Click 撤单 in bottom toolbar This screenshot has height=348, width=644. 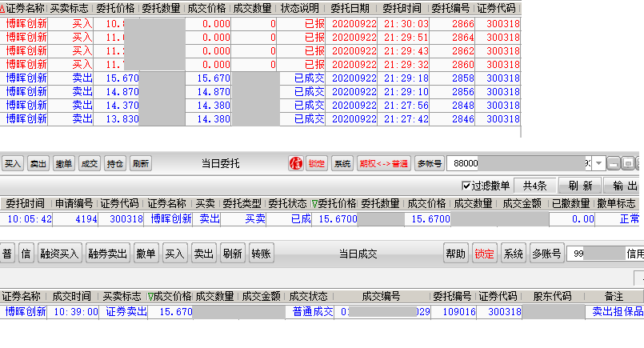click(x=146, y=254)
